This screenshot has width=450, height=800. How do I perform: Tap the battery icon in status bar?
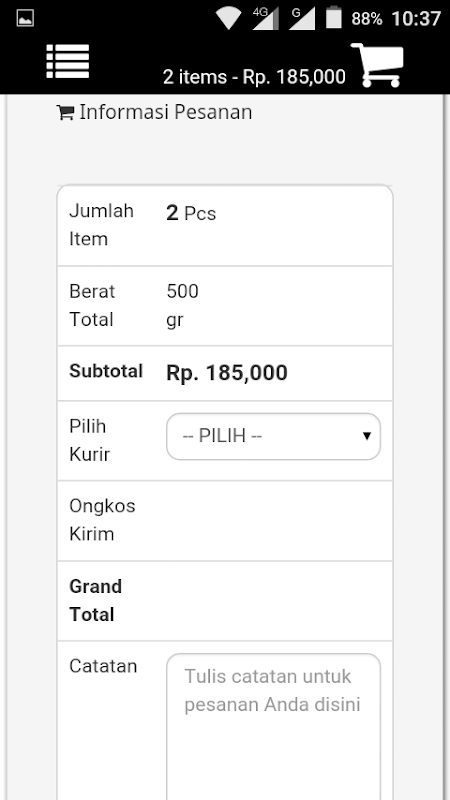pos(334,17)
